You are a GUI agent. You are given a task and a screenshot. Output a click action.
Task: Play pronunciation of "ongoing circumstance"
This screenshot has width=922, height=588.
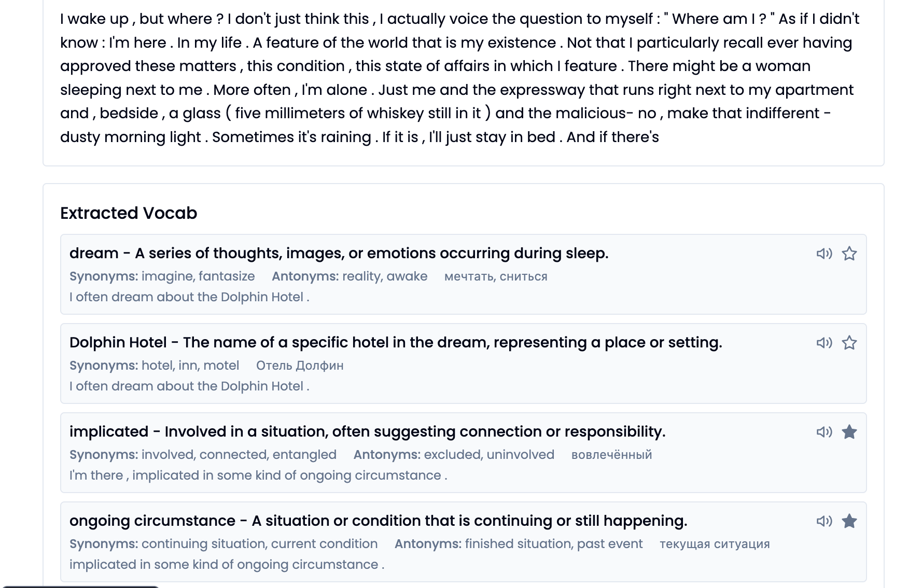824,521
